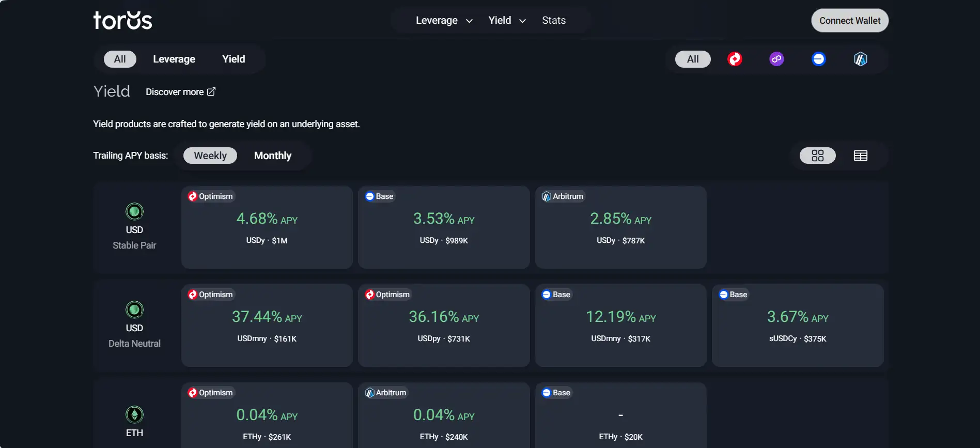
Task: Open the Stats page
Action: tap(554, 21)
